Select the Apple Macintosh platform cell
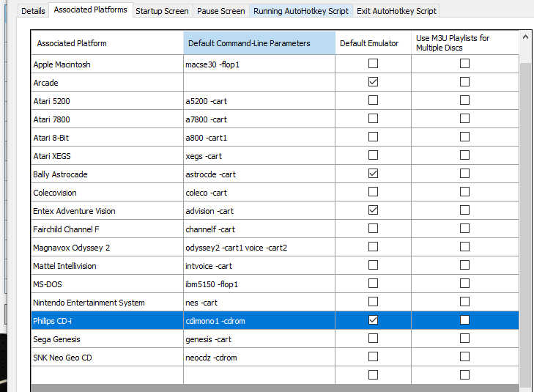This screenshot has width=534, height=392. [x=107, y=64]
